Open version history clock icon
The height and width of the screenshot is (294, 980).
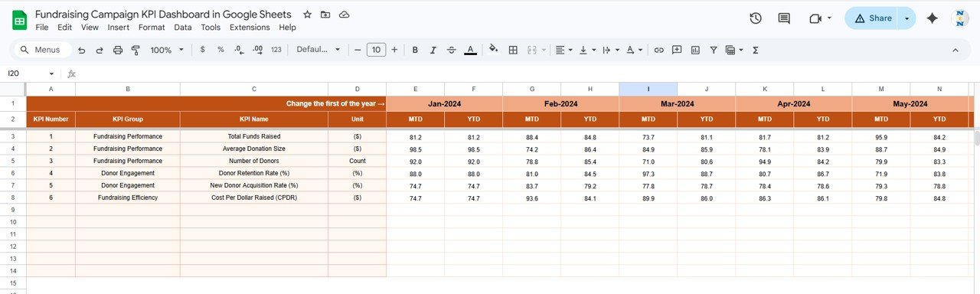tap(756, 18)
